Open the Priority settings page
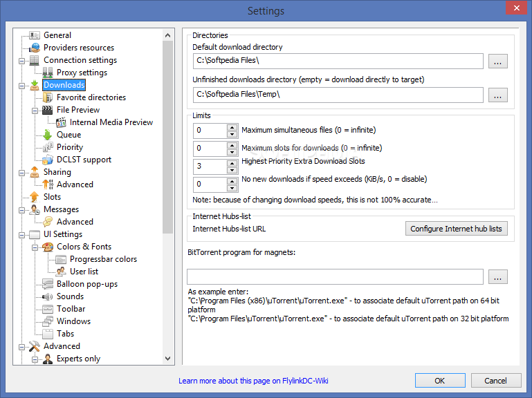 pyautogui.click(x=70, y=147)
